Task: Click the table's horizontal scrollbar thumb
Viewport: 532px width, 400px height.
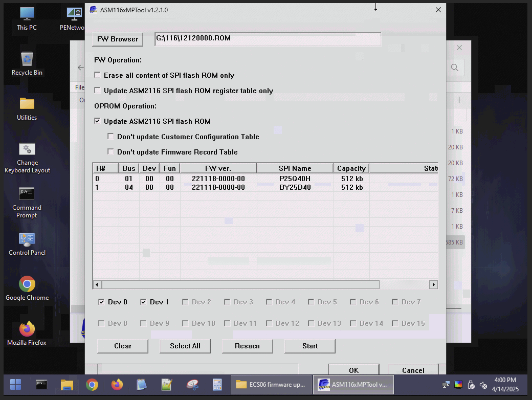Action: (x=240, y=284)
